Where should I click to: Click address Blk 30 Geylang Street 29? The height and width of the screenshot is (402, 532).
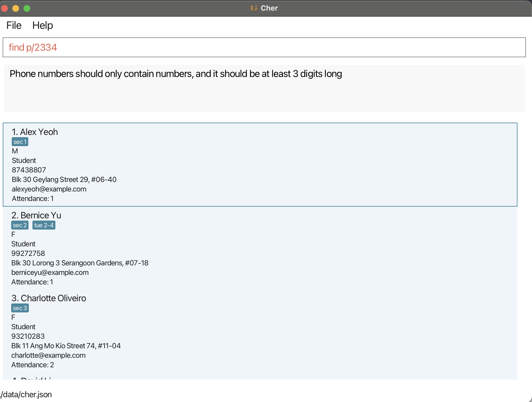[64, 179]
